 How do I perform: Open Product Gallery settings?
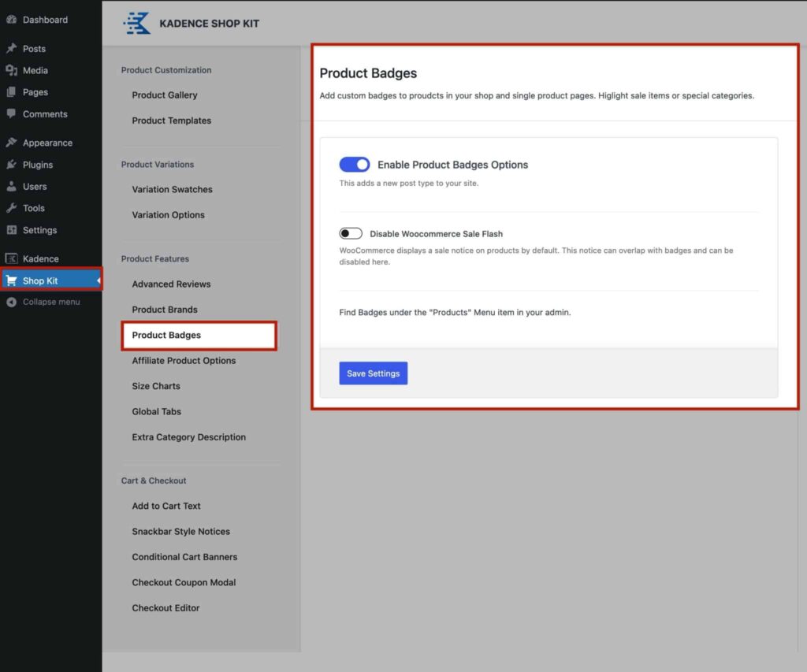(x=164, y=95)
